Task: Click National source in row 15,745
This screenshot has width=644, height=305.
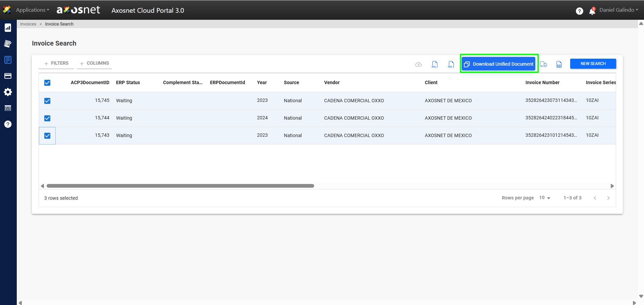Action: [x=293, y=101]
